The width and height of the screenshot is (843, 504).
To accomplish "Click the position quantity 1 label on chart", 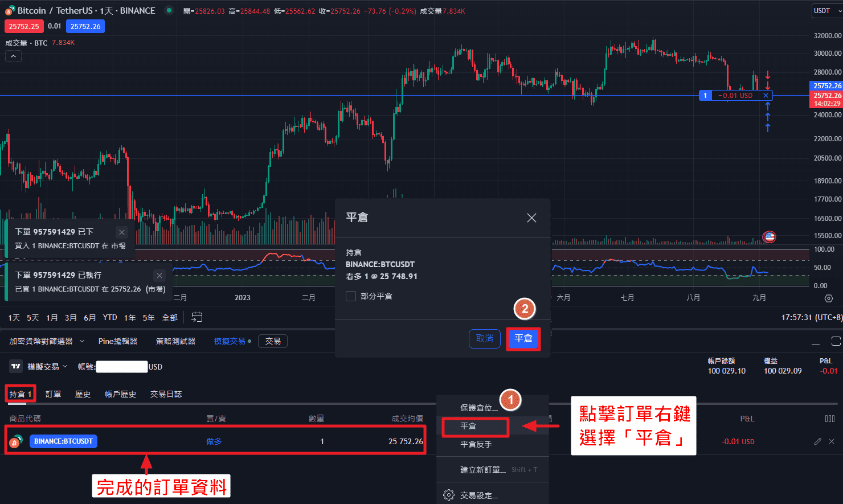I will [705, 96].
